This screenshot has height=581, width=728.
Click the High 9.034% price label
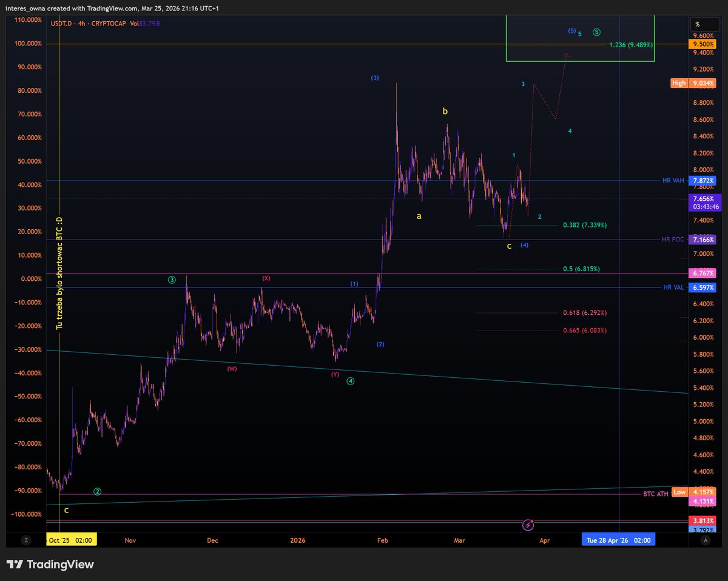click(x=694, y=83)
